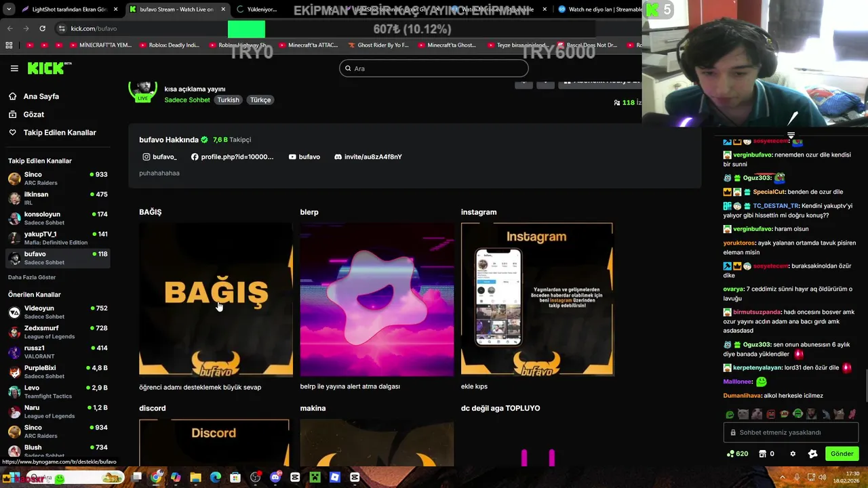
Task: Click the verified badge next to bufavo Hakkında
Action: click(x=204, y=140)
